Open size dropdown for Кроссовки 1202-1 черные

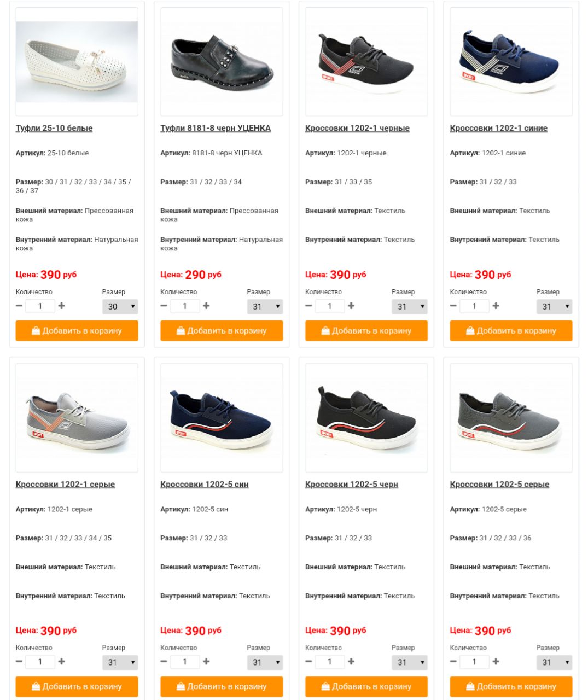pos(410,306)
